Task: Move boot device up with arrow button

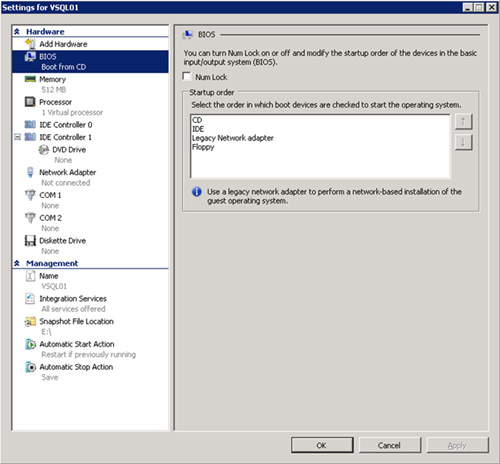Action: 463,122
